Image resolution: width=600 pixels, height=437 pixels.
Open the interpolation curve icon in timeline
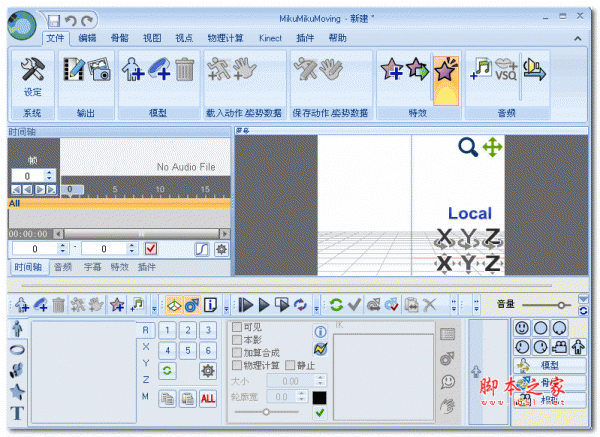[202, 249]
